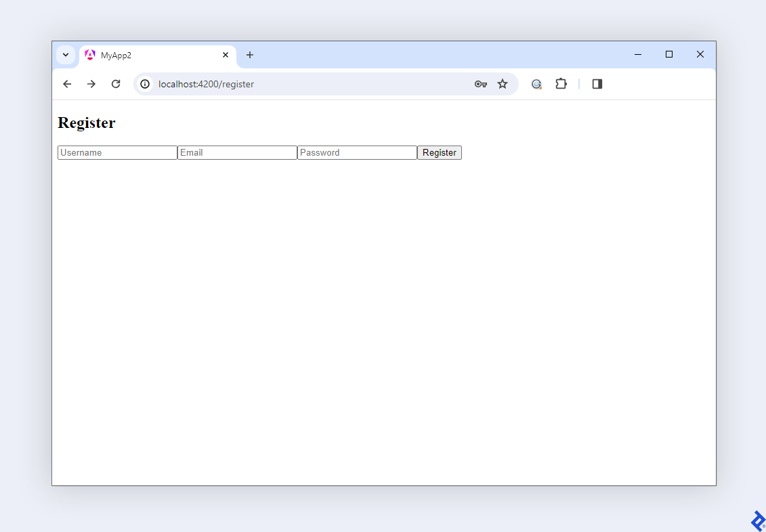Viewport: 766px width, 532px height.
Task: Open the browser side panel icon
Action: tap(597, 84)
